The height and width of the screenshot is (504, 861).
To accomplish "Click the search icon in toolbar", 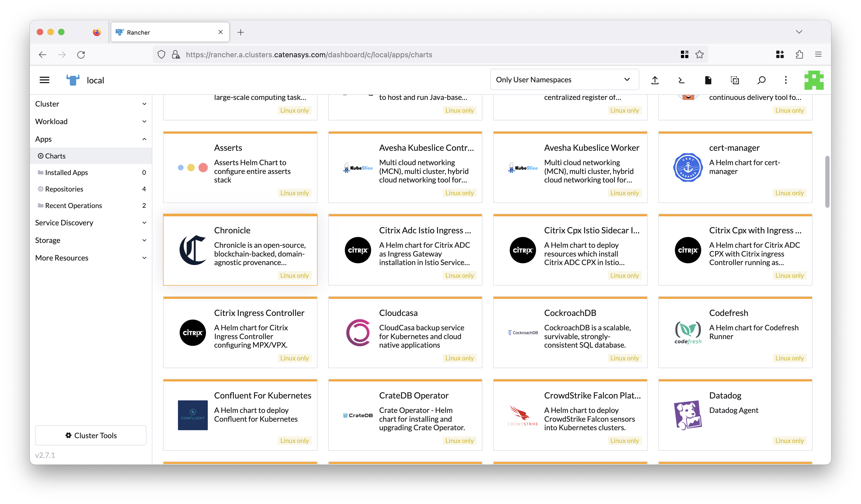I will (761, 80).
